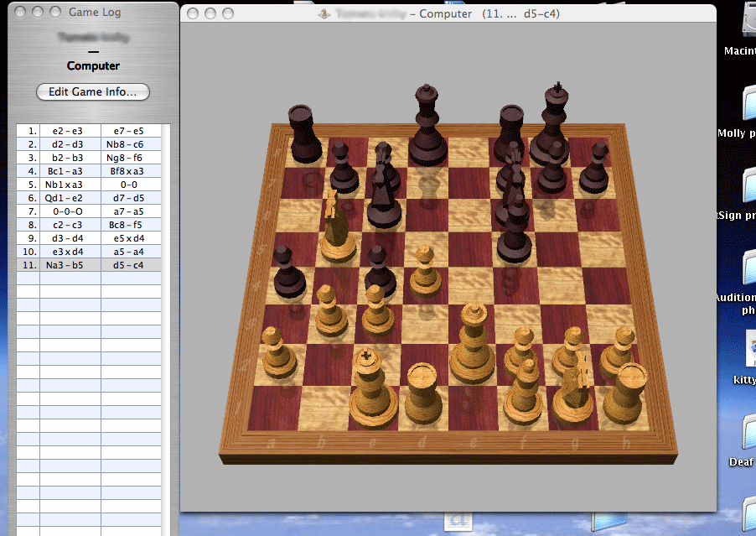
Task: Select the 'Audition' desktop folder
Action: tap(748, 267)
